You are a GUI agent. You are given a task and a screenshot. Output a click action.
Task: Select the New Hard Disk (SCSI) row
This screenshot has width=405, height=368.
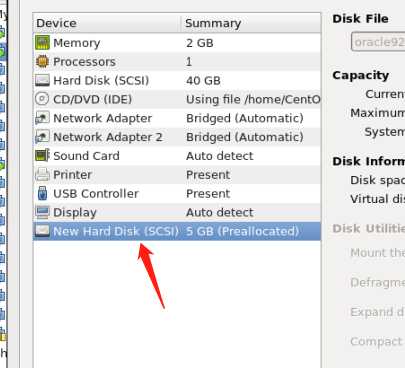click(177, 231)
